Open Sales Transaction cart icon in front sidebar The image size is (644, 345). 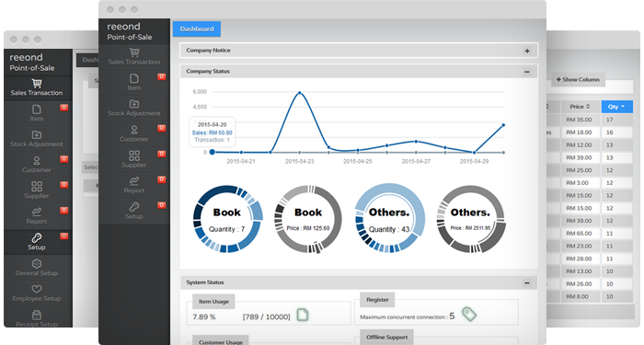pyautogui.click(x=134, y=52)
